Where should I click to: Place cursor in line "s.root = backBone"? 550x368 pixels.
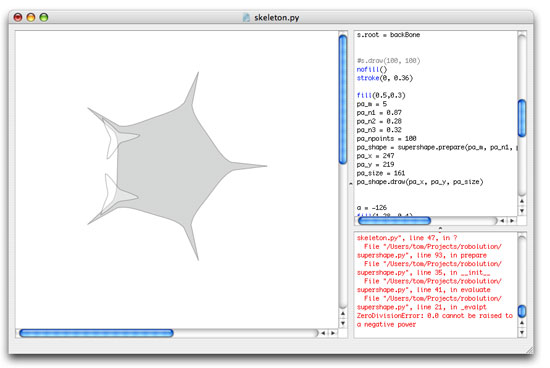click(x=388, y=35)
